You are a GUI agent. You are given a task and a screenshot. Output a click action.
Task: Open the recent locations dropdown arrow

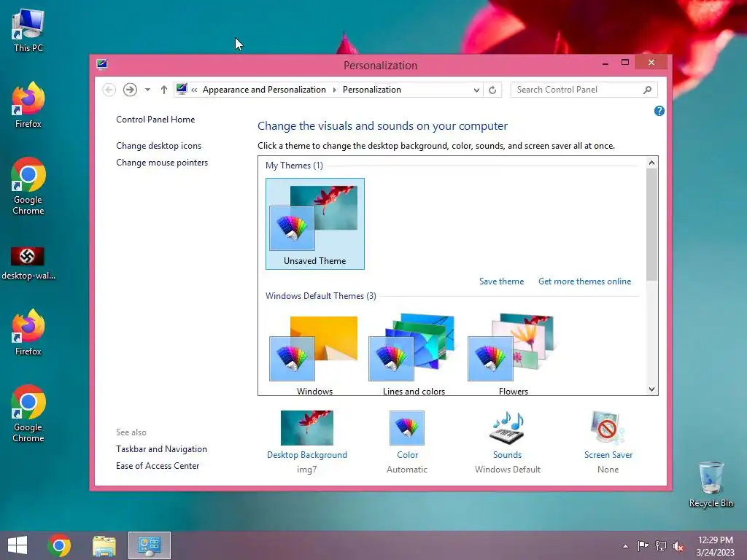[x=147, y=90]
